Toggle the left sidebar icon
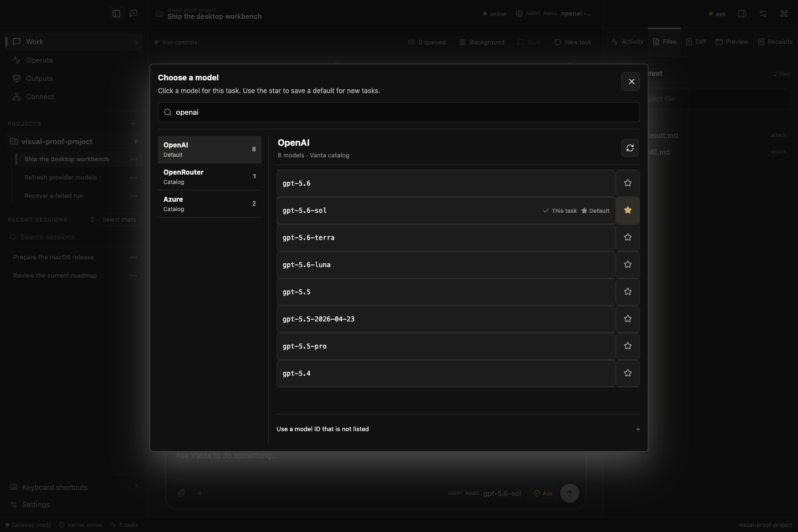 click(116, 13)
